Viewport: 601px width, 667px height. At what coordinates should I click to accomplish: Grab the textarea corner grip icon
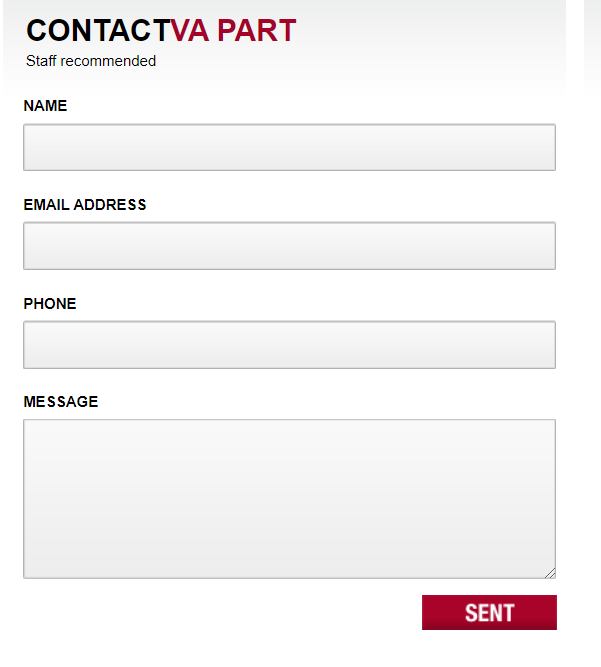point(549,572)
